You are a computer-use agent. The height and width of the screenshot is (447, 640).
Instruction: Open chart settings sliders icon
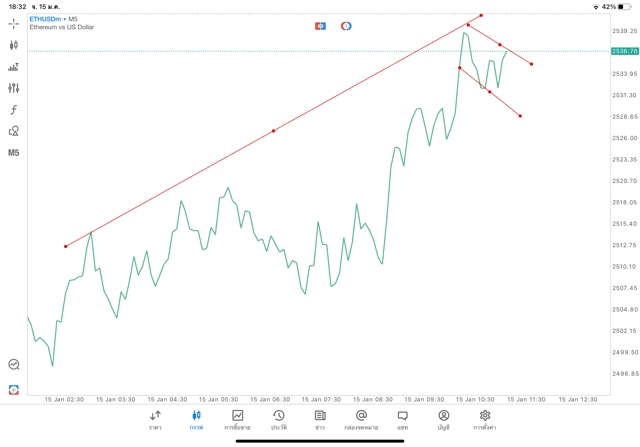14,88
